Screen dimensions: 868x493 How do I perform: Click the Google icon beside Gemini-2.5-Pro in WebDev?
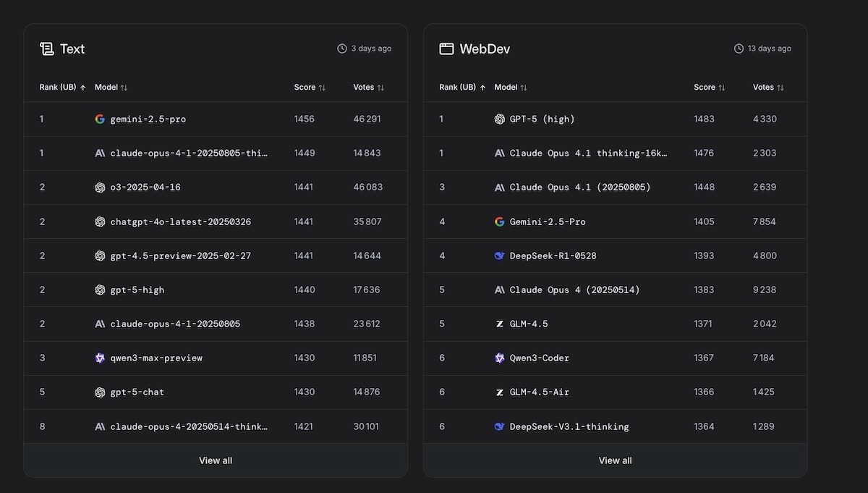coord(499,222)
